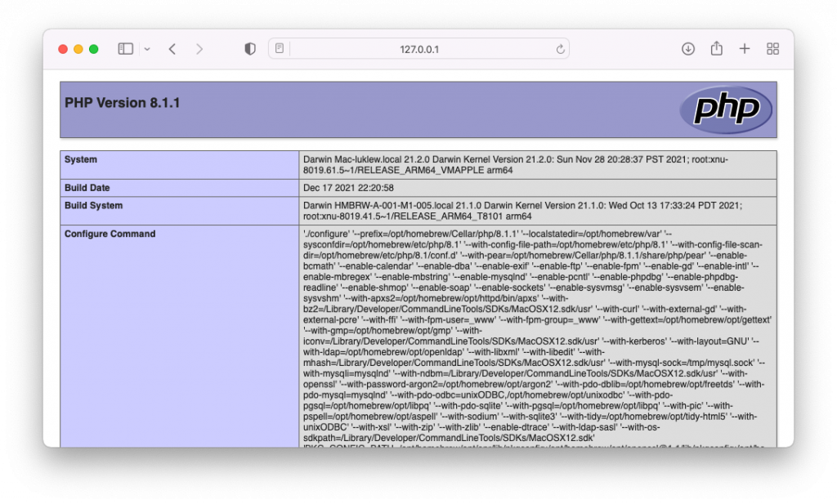Navigate back one page

pyautogui.click(x=172, y=48)
